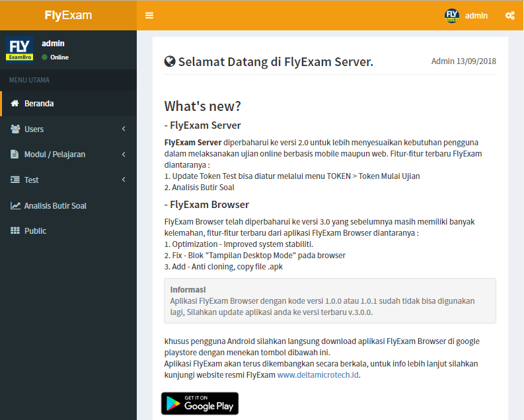Screen dimensions: 524x420
Task: Click the 'What's new?' heading
Action: 202,106
